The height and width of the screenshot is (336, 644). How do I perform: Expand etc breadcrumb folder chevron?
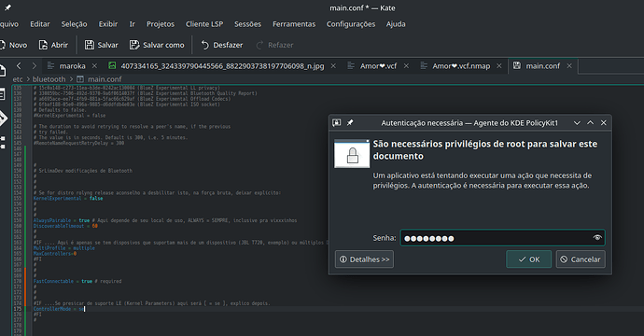(28, 78)
